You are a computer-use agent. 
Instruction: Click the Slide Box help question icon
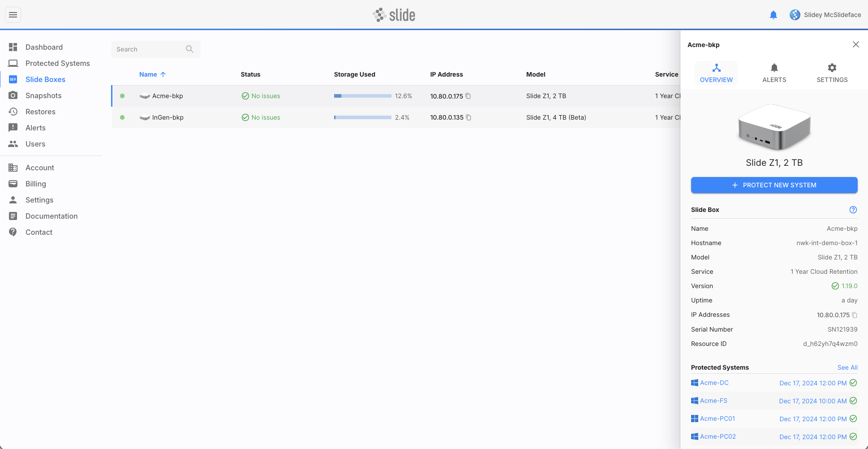click(853, 210)
